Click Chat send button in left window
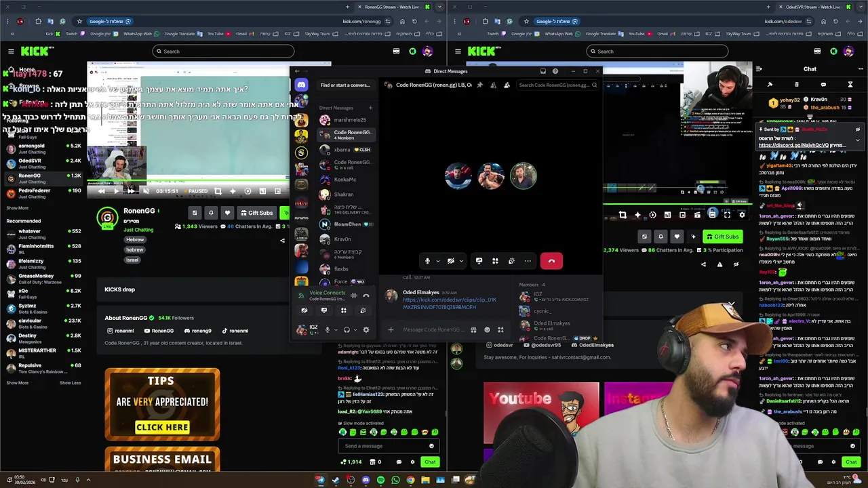 coord(430,462)
